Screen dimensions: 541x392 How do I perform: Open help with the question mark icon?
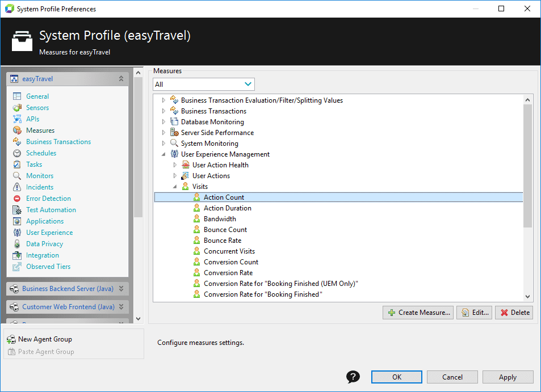click(x=353, y=377)
